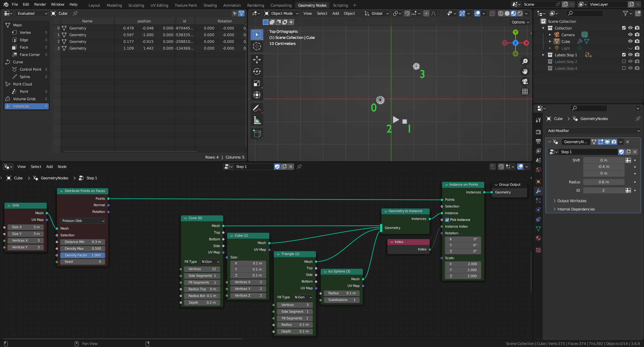The image size is (644, 347).
Task: Collapse the Instance on Points node
Action: pyautogui.click(x=446, y=185)
